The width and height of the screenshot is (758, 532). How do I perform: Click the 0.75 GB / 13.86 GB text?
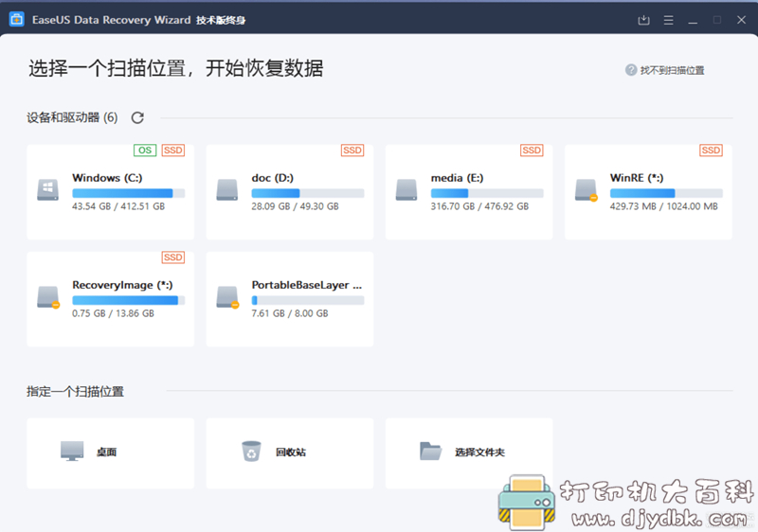tap(113, 313)
